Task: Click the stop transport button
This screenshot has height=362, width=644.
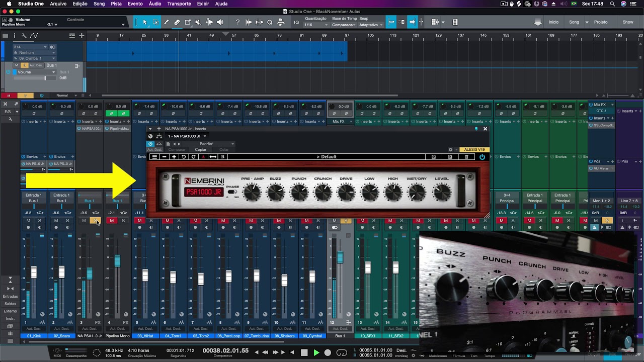Action: point(304,352)
